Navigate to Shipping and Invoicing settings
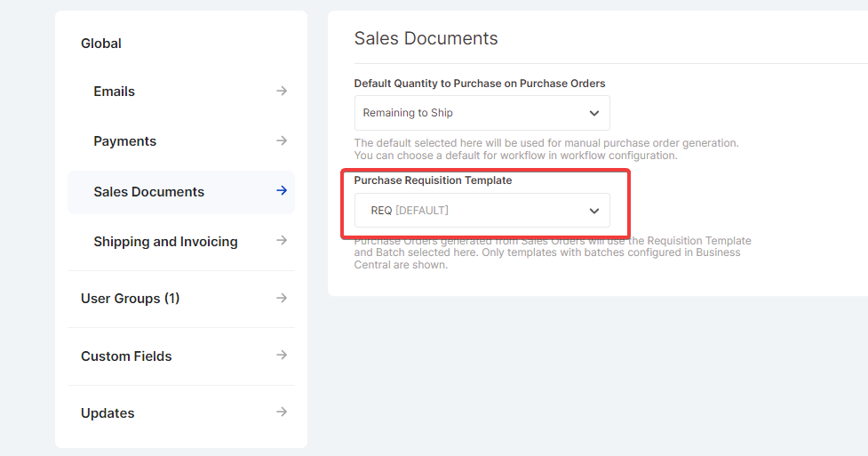The height and width of the screenshot is (456, 868). [165, 242]
